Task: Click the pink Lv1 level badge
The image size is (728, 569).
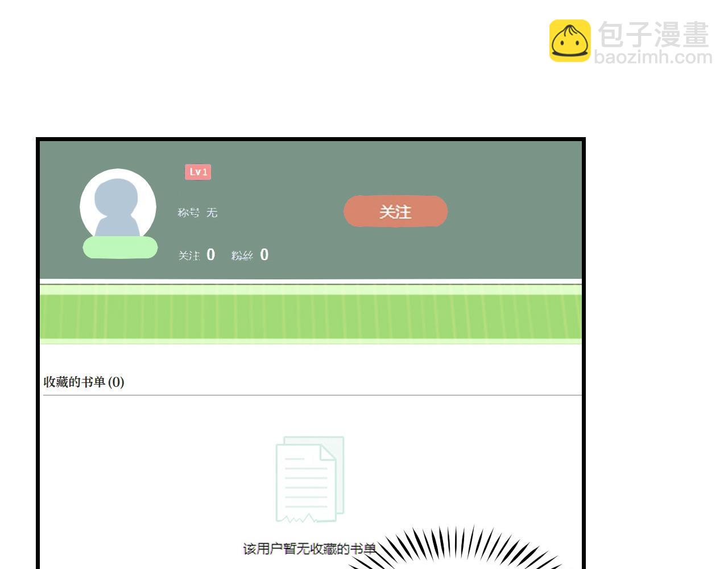Action: coord(198,172)
